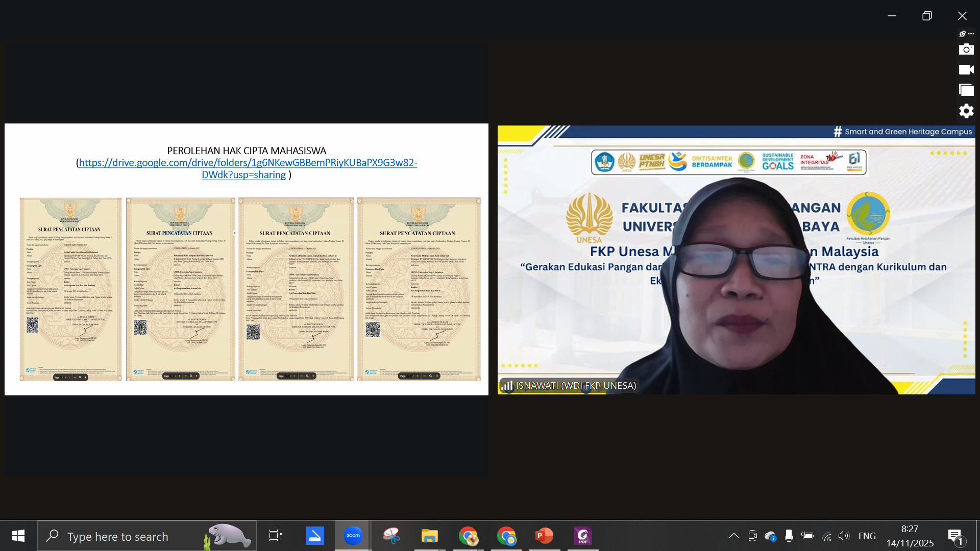Click the volume speaker icon in tray

coord(843,536)
